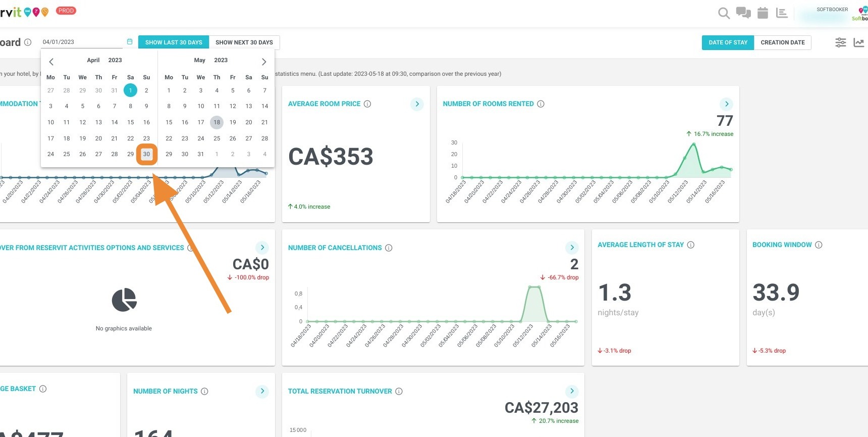Open the bar chart statistics icon
Image resolution: width=868 pixels, height=437 pixels.
(782, 13)
